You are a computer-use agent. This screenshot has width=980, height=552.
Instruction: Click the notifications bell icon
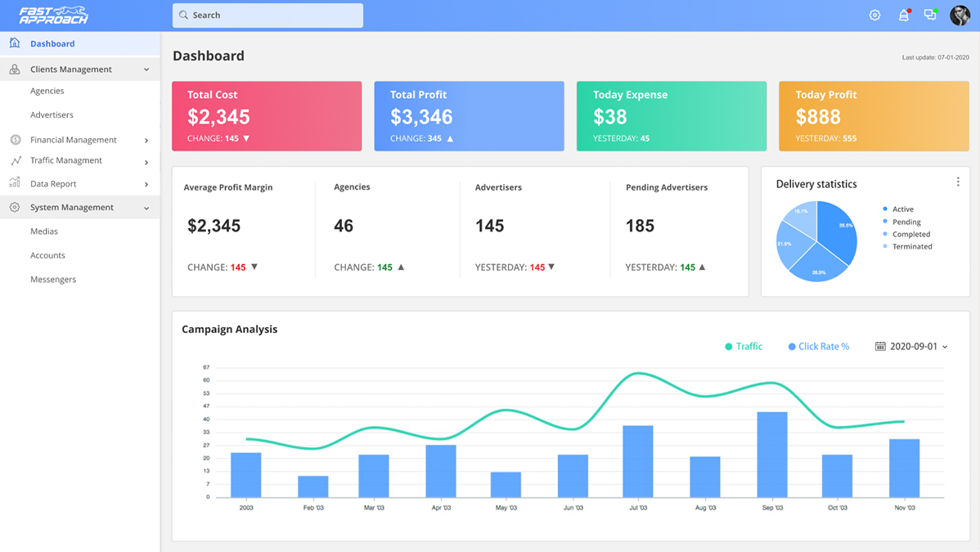click(903, 16)
